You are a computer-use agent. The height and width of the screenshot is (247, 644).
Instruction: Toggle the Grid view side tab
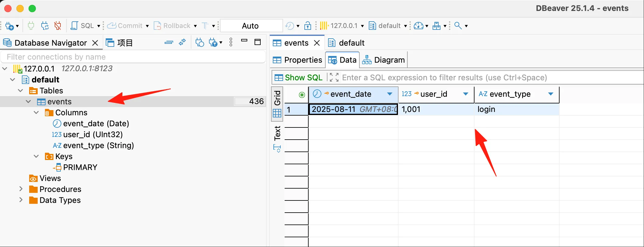click(277, 98)
